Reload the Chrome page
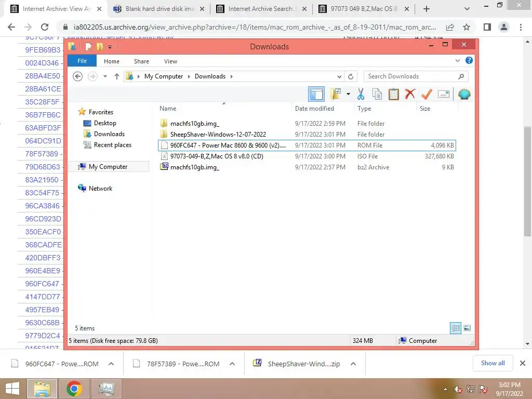Viewport: 532px width, 399px height. (45, 27)
